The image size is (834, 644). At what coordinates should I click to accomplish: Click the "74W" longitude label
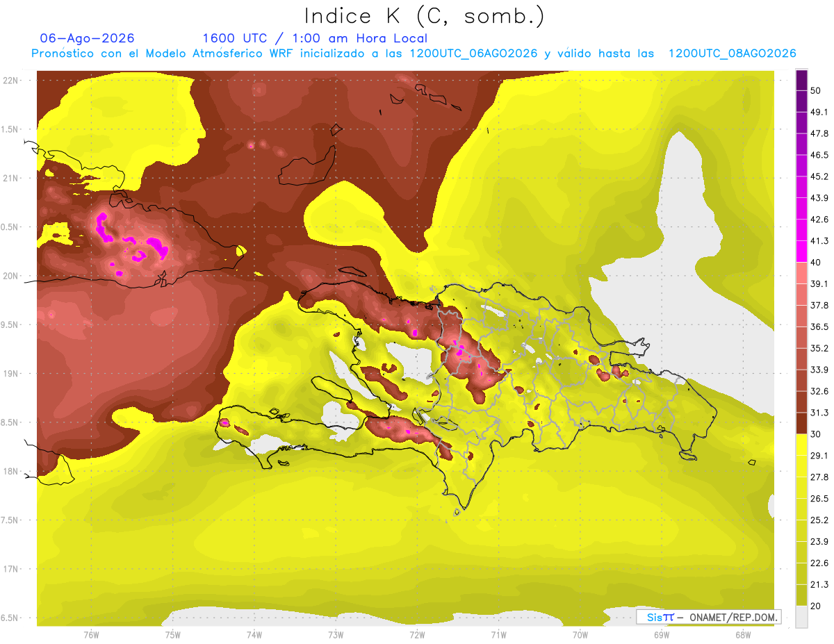pyautogui.click(x=254, y=635)
